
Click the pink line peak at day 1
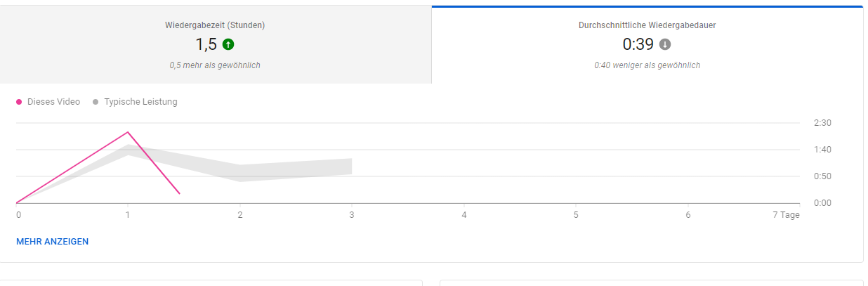pyautogui.click(x=128, y=132)
